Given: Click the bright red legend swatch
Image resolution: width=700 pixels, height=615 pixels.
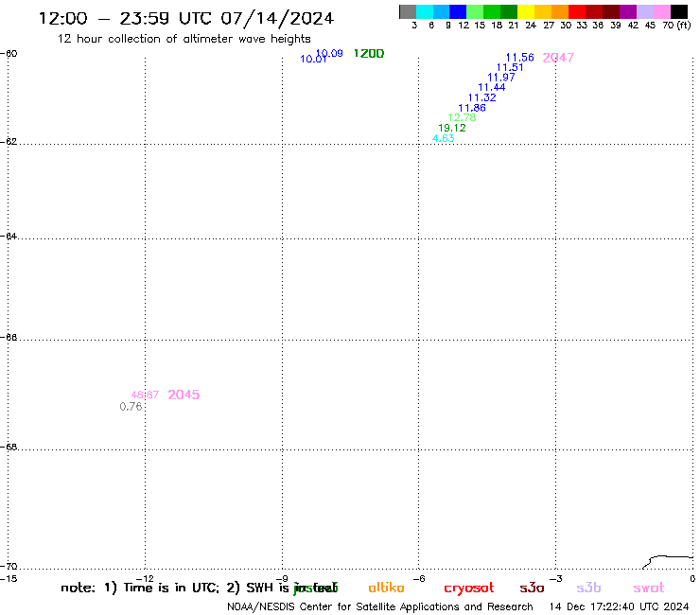Looking at the screenshot, I should click(x=576, y=11).
